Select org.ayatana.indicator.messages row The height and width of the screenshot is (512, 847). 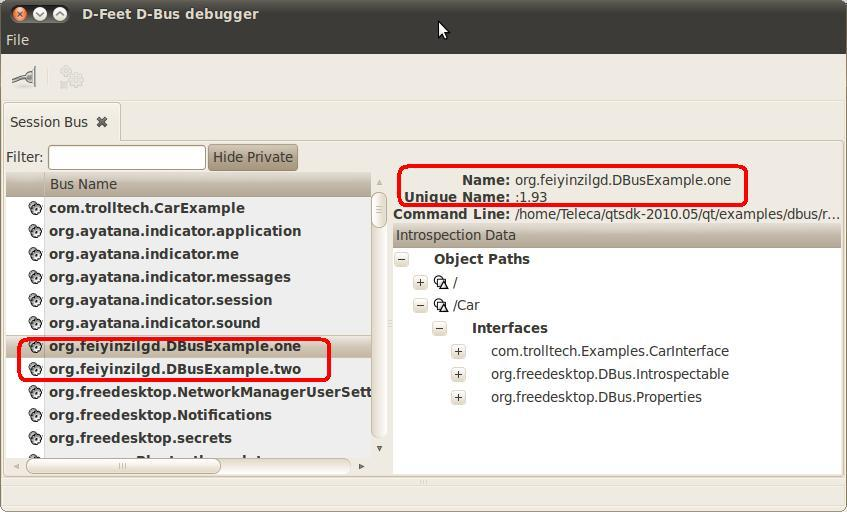(188, 277)
